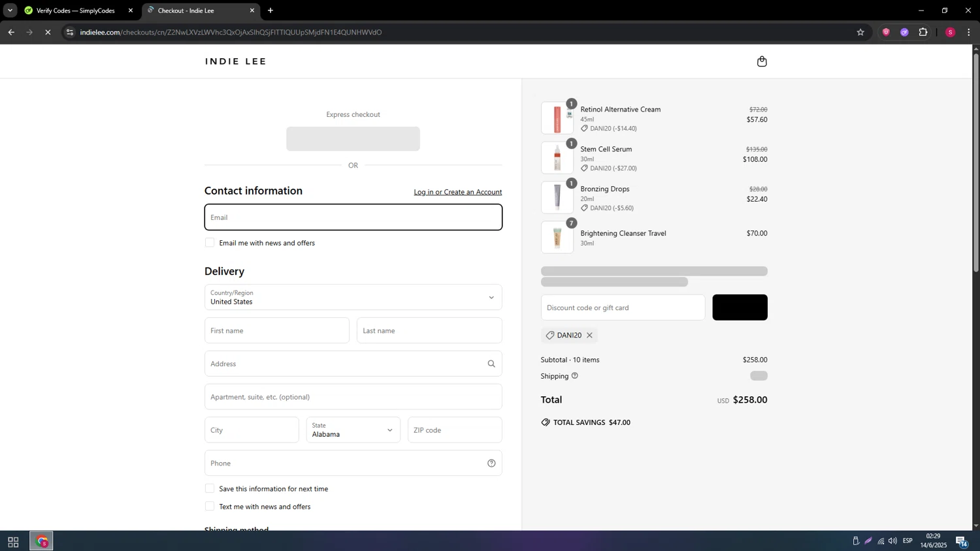The height and width of the screenshot is (551, 980).
Task: Show the phone number help icon
Action: click(491, 464)
